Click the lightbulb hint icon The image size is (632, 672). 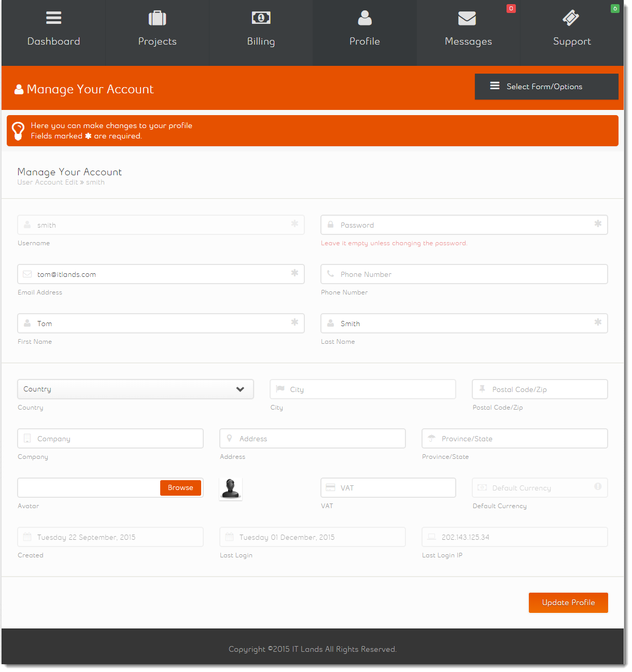(18, 131)
